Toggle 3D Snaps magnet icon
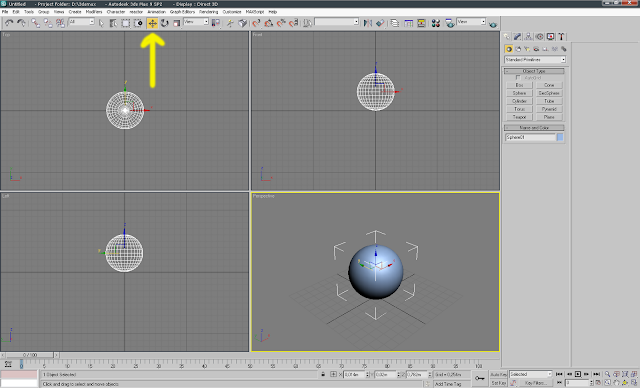 (x=256, y=23)
